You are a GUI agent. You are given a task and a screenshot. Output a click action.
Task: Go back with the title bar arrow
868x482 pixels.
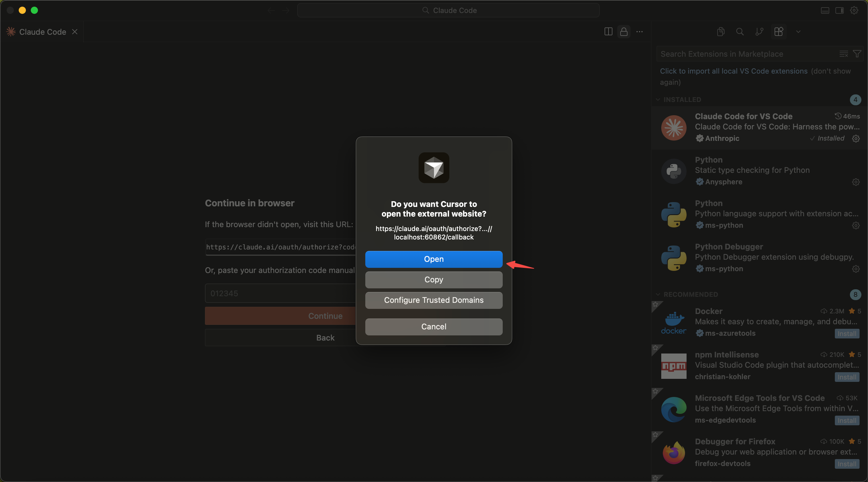click(271, 11)
